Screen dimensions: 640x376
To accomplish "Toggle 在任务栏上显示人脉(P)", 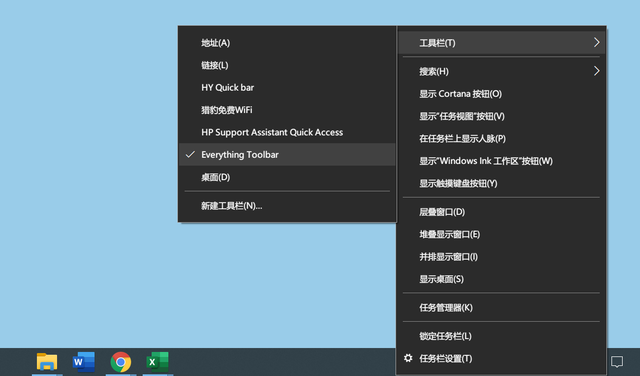I will click(x=502, y=139).
